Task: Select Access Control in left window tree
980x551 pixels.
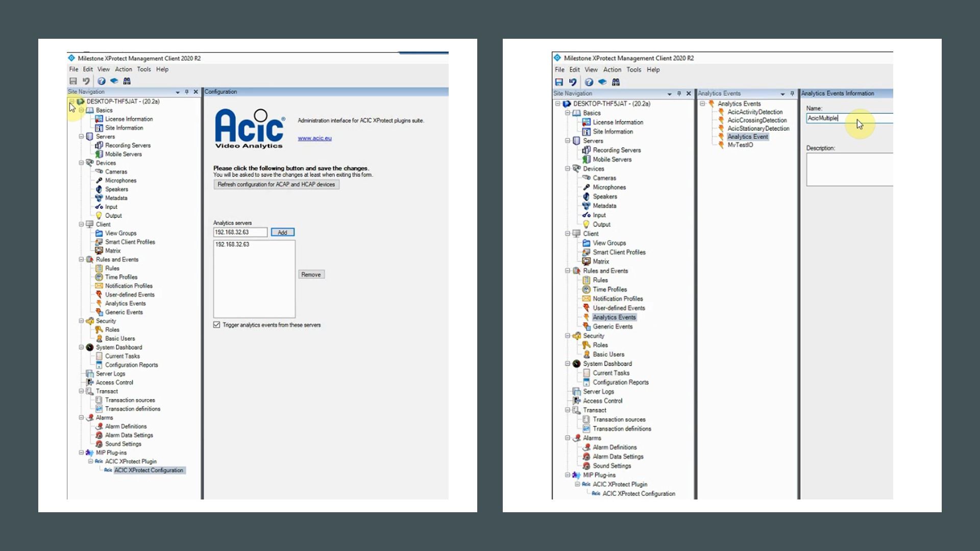Action: click(114, 383)
